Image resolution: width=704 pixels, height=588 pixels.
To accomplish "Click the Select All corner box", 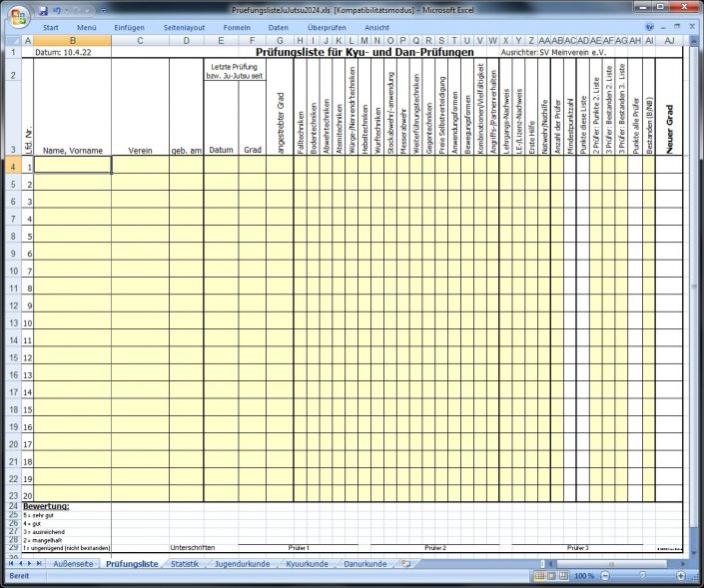I will 12,40.
